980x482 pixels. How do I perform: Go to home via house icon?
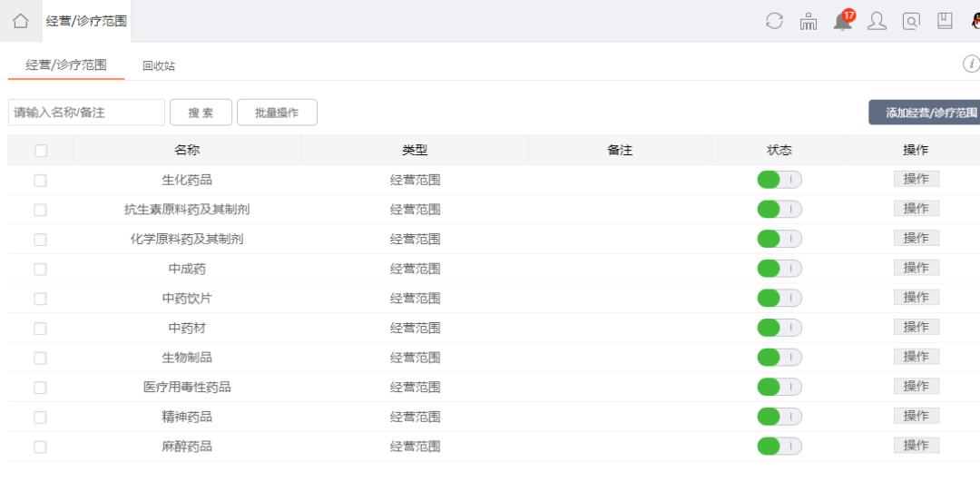coord(21,21)
